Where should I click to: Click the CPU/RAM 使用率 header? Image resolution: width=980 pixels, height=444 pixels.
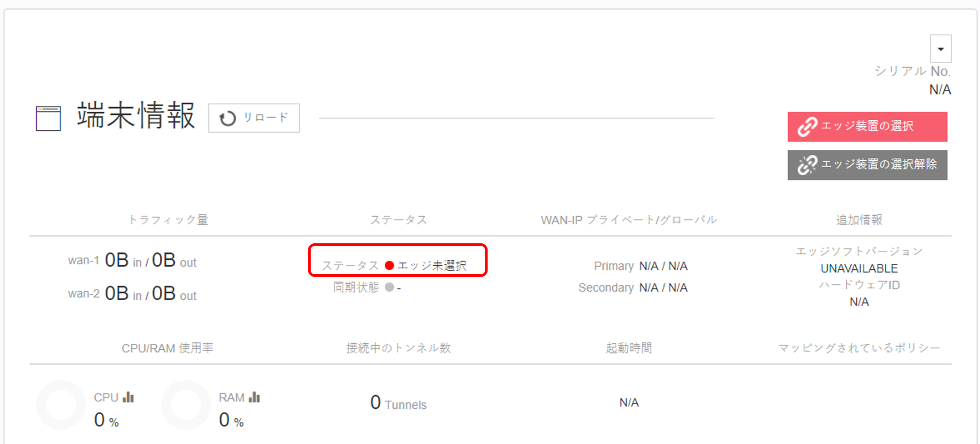167,348
